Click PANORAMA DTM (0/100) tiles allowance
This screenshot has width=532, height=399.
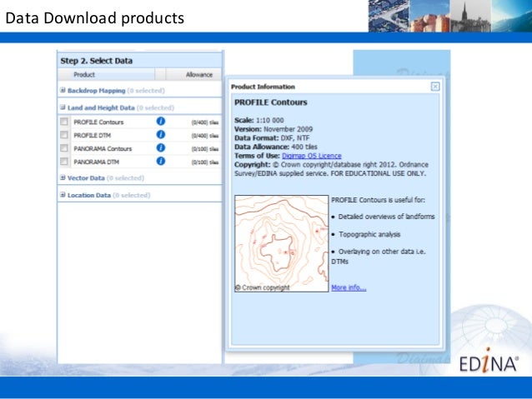click(x=205, y=162)
